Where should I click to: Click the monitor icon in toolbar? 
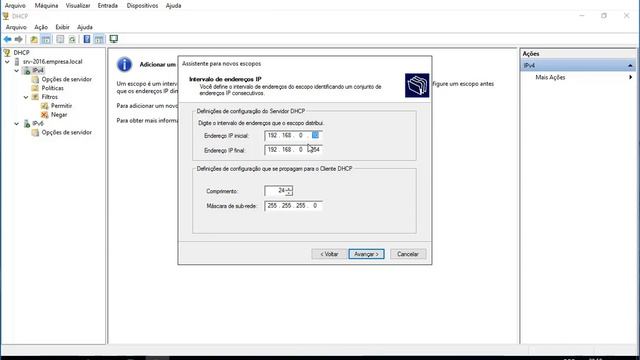(x=113, y=39)
